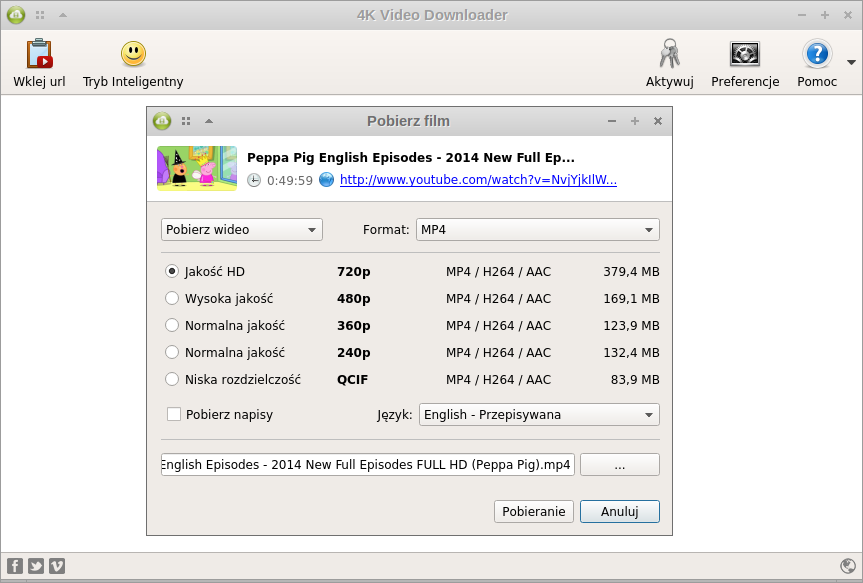
Task: Open Preferencje settings
Action: click(745, 54)
